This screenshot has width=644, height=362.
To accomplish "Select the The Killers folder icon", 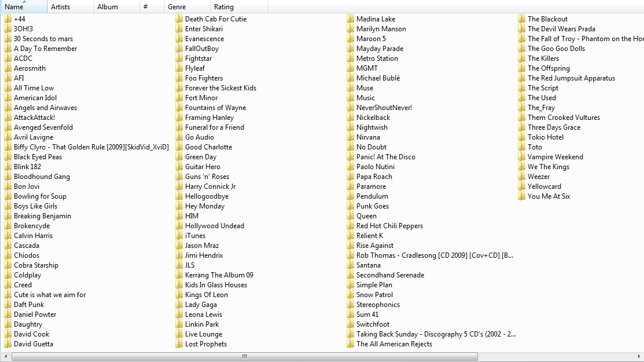I will pyautogui.click(x=521, y=58).
